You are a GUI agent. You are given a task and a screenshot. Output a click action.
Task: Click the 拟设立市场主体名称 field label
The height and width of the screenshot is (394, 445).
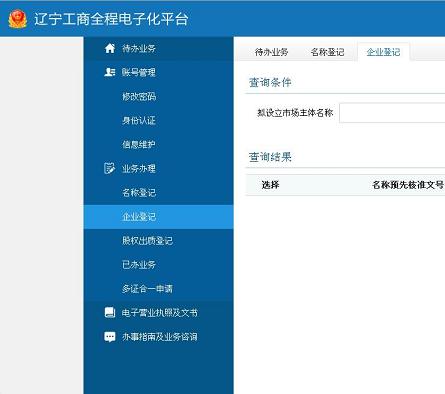(x=295, y=113)
